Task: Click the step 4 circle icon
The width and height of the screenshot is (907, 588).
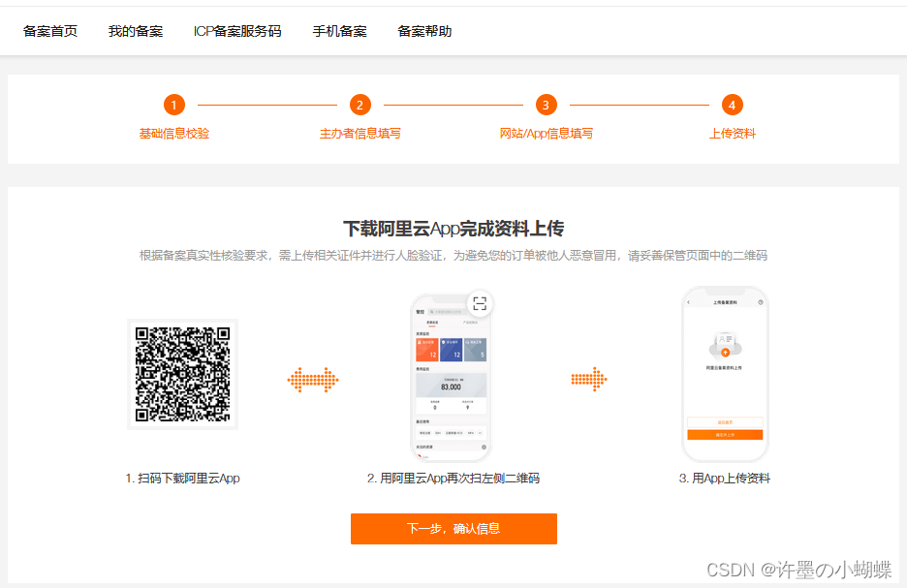Action: [733, 105]
